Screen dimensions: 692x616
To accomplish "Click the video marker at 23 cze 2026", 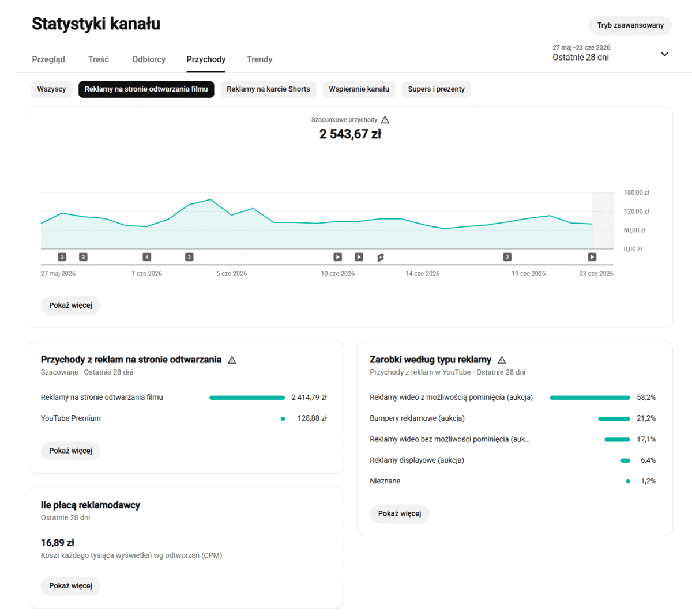I will click(x=592, y=257).
